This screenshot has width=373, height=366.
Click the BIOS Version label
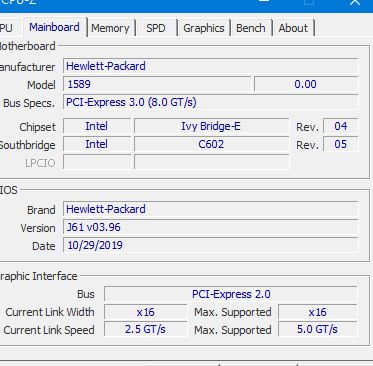pyautogui.click(x=38, y=228)
